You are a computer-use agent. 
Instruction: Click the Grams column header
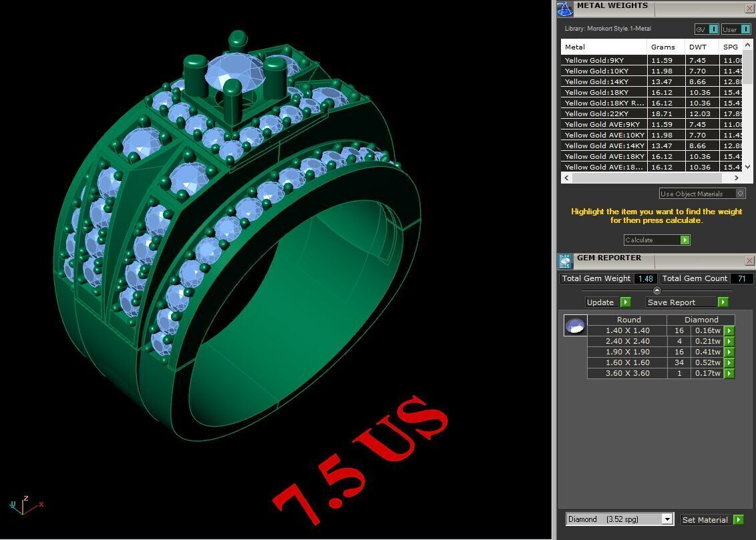[666, 47]
